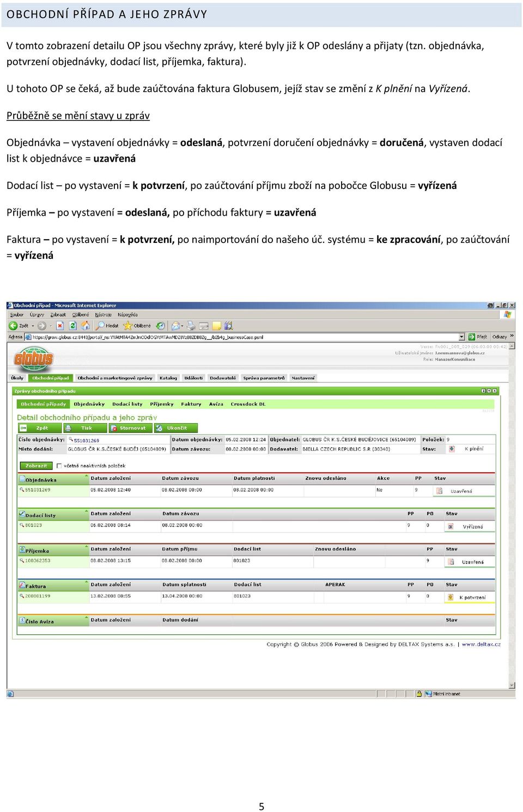Image resolution: width=523 pixels, height=812 pixels.
Task: Print the page using the toolbar printer icon
Action: point(191,326)
